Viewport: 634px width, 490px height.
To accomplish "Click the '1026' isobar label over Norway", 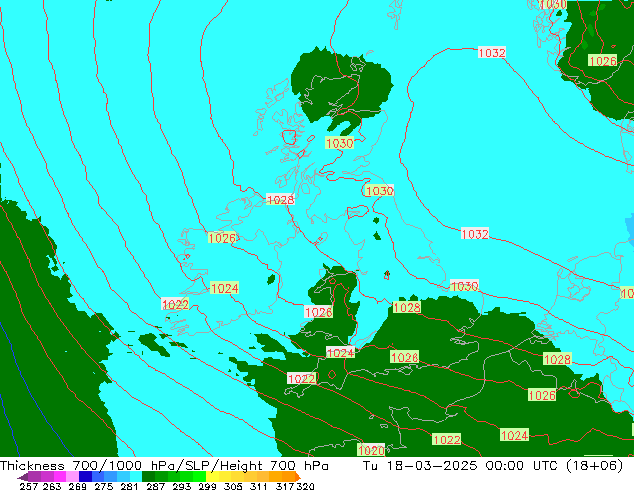I will click(602, 61).
